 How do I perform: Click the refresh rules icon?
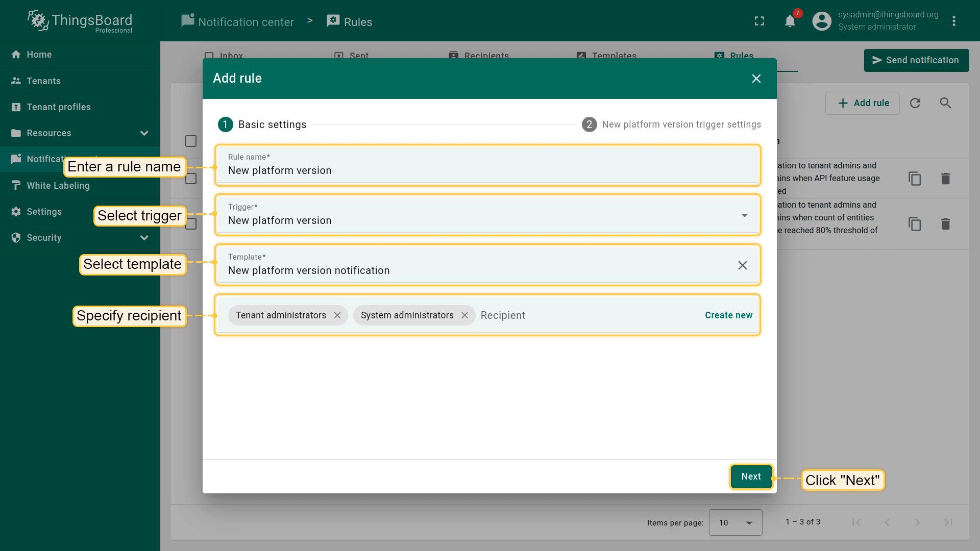coord(915,103)
